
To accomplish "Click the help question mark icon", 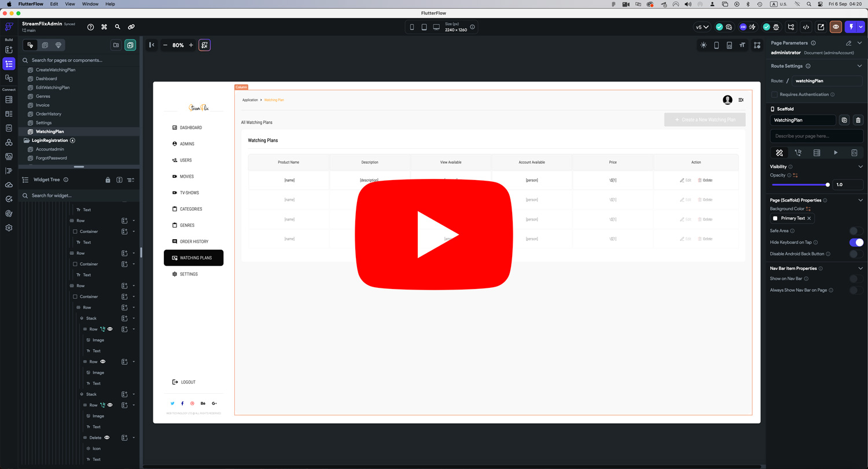I will click(90, 27).
